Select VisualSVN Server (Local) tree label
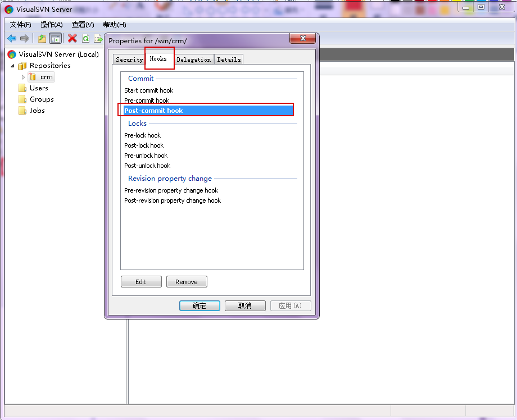This screenshot has width=517, height=420. [x=58, y=54]
